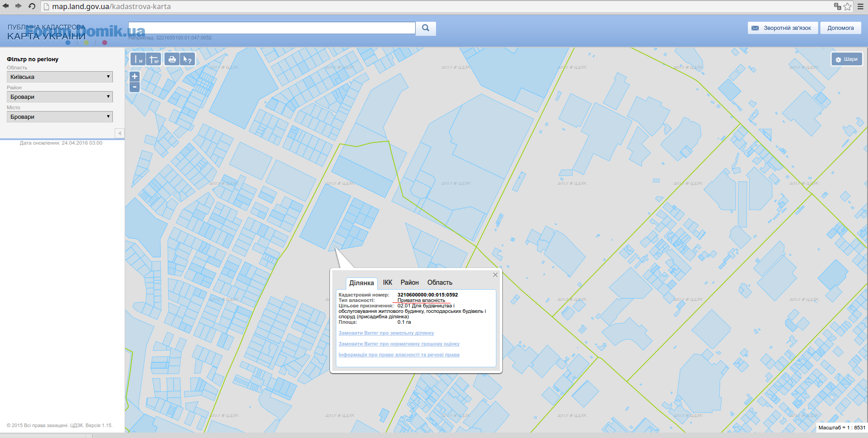Screen dimensions: 868x438
Task: Click the magnifier search button
Action: (x=426, y=28)
